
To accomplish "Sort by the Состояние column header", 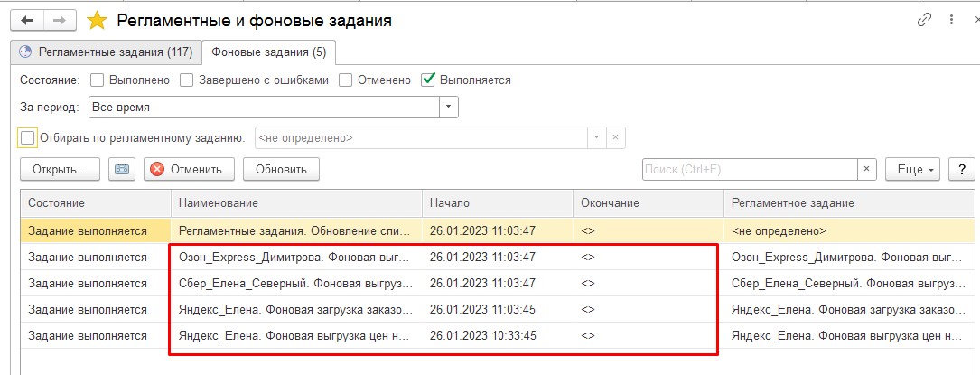I will click(96, 203).
